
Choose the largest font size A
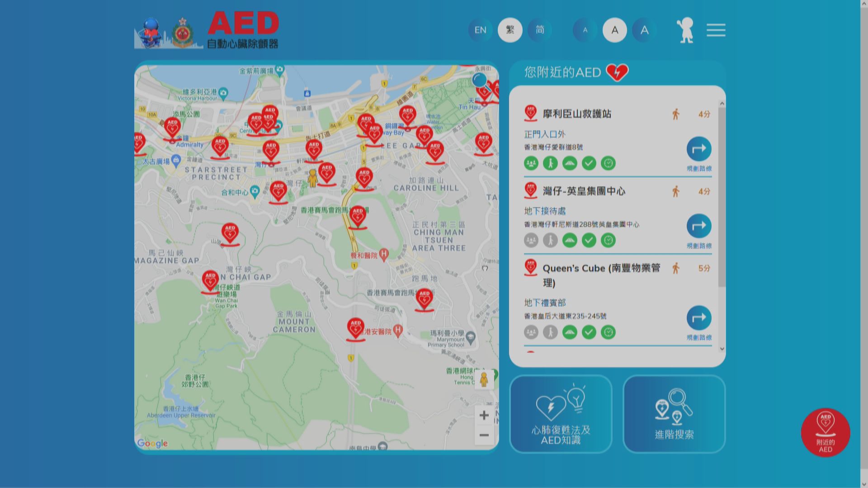pyautogui.click(x=644, y=30)
